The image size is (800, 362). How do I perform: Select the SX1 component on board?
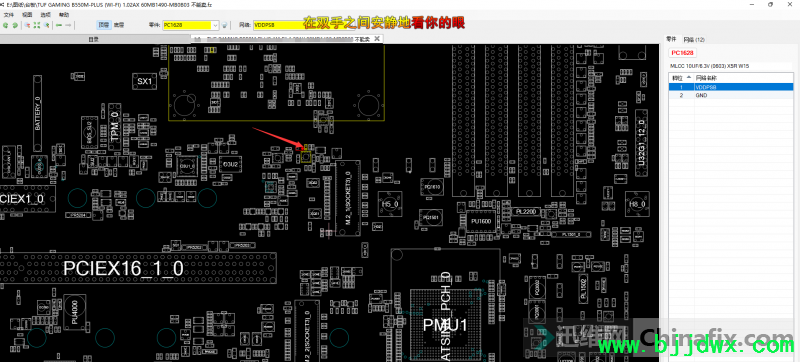pyautogui.click(x=144, y=81)
